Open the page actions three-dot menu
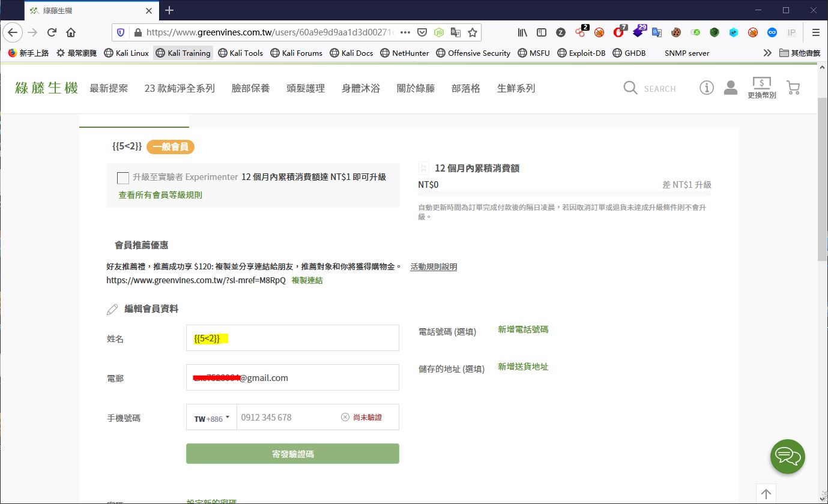The width and height of the screenshot is (828, 504). coord(405,32)
